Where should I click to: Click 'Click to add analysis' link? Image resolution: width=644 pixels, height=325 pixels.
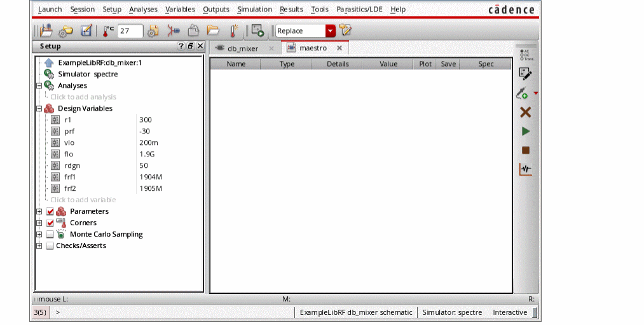(83, 97)
